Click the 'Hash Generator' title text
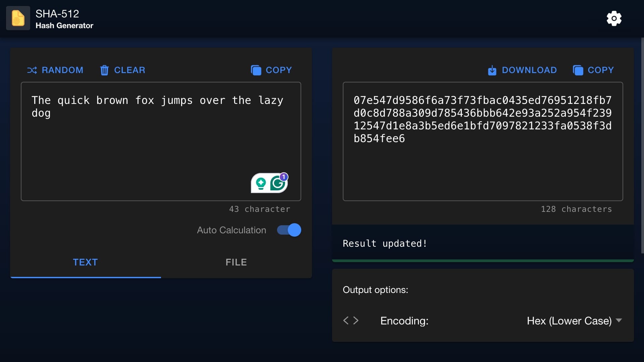Image resolution: width=644 pixels, height=362 pixels. click(x=64, y=25)
